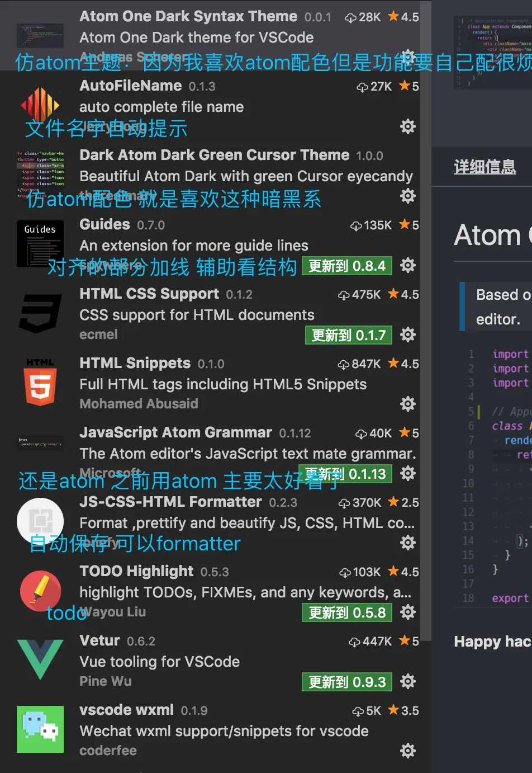Click the JS-CSS-HTML Formatter round logo

(x=40, y=521)
